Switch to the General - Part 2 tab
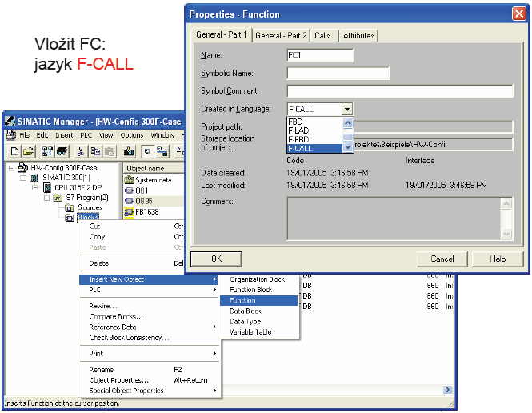 [281, 36]
